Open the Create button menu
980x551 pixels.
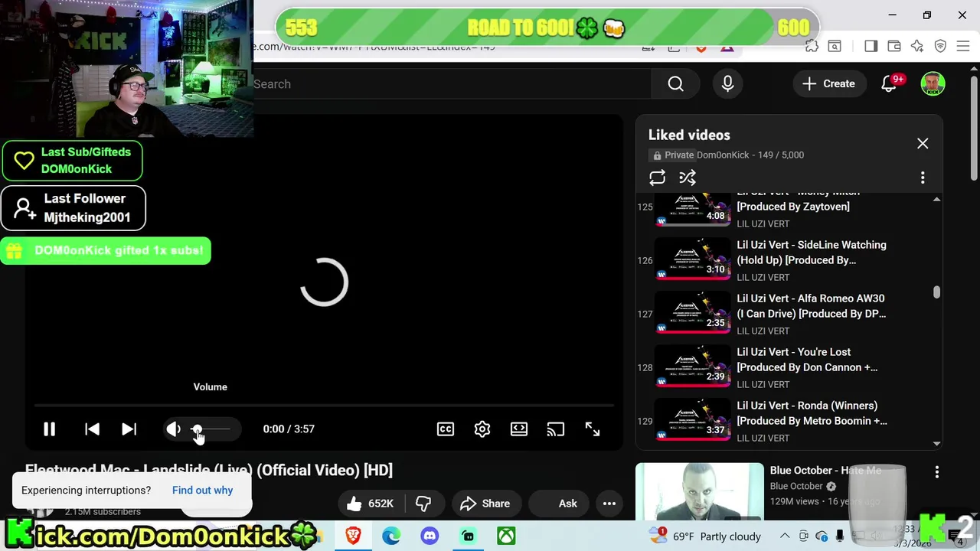(x=828, y=84)
